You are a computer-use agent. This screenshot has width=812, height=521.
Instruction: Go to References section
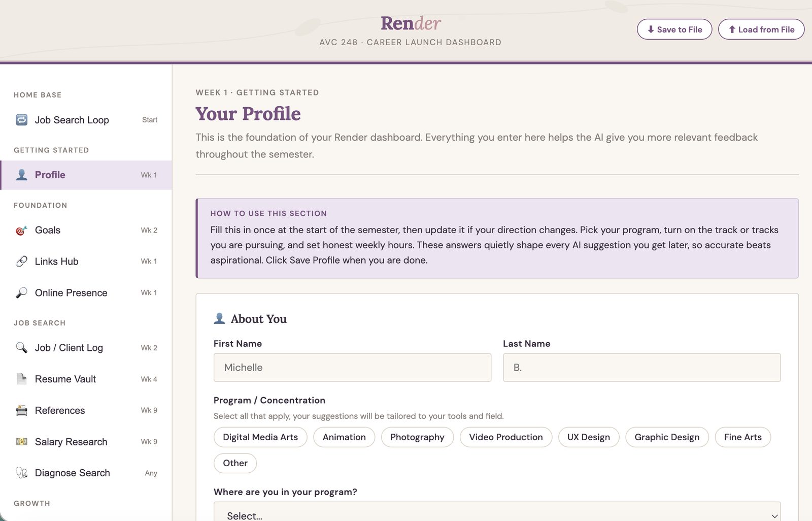[x=86, y=410]
